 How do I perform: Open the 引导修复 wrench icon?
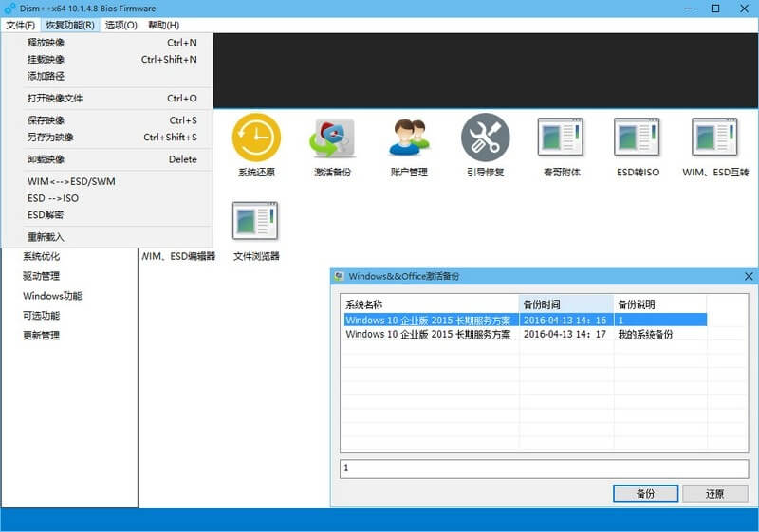[485, 138]
